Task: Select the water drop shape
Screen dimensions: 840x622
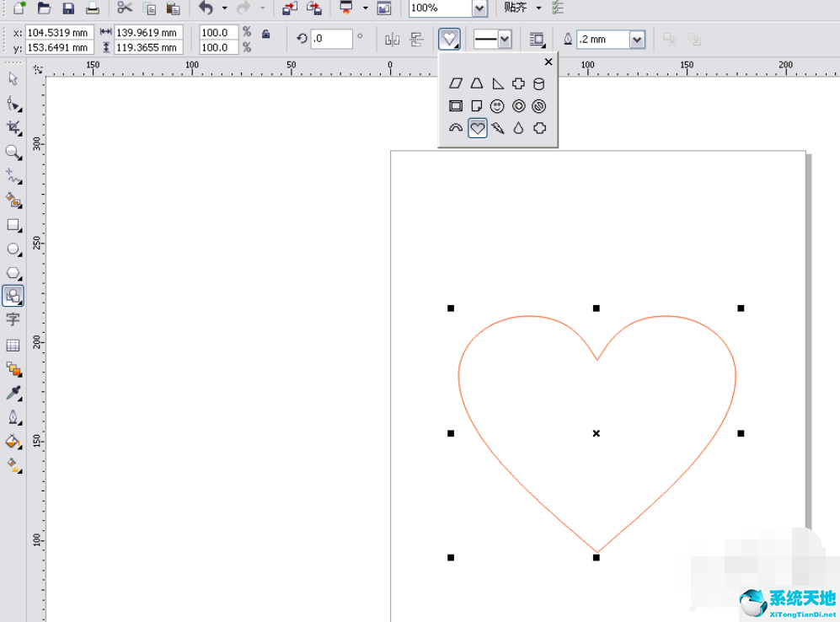Action: (x=519, y=128)
